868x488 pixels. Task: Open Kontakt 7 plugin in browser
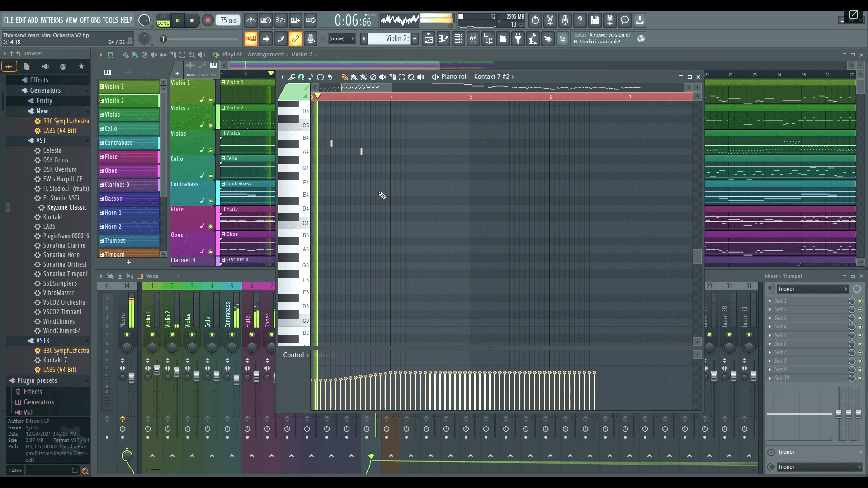click(x=55, y=360)
